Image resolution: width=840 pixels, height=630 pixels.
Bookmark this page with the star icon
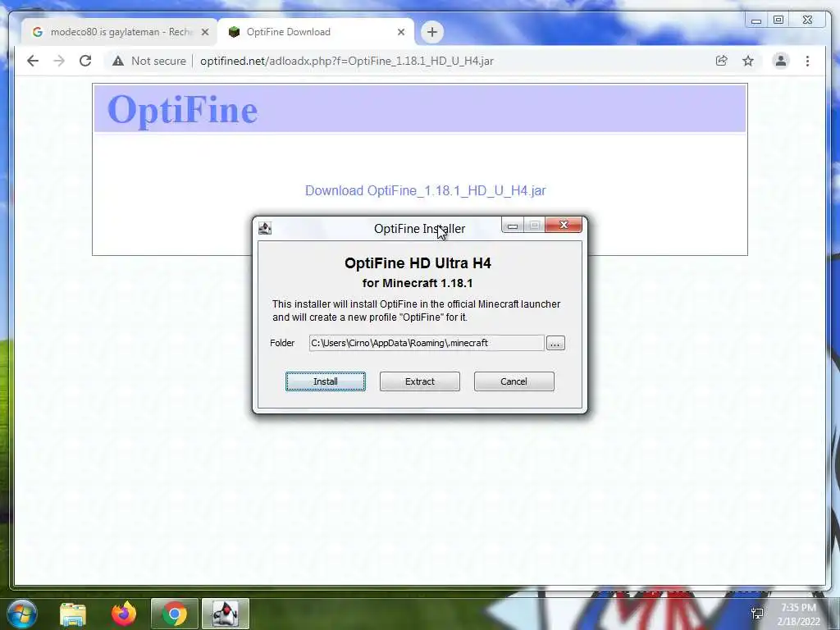(748, 61)
